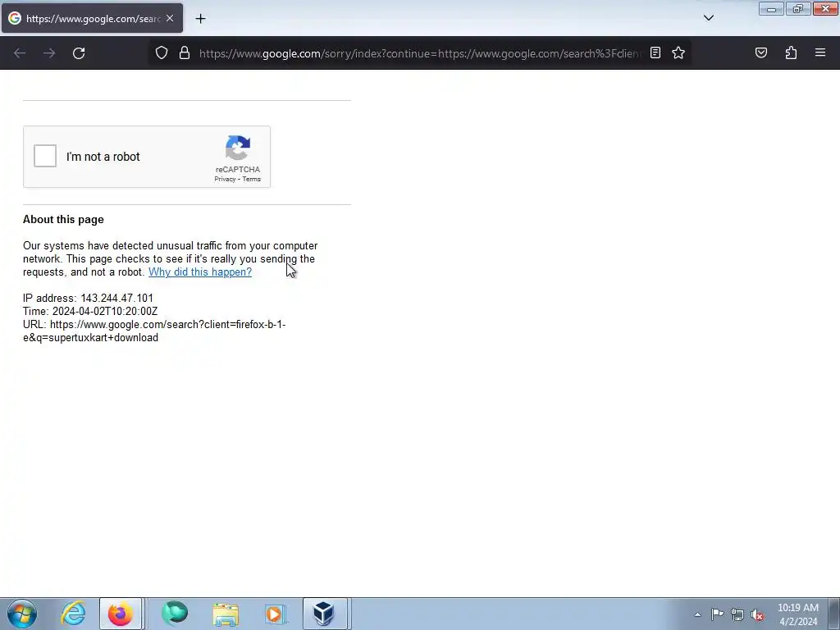Screen dimensions: 840x630
Task: Open the reCAPTCHA Terms link
Action: 251,179
